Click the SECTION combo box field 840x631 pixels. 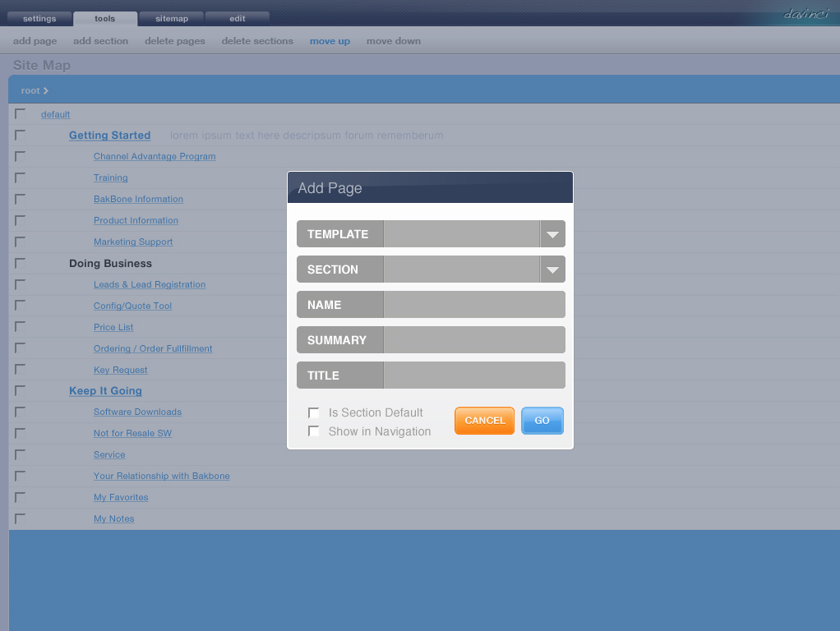[461, 269]
